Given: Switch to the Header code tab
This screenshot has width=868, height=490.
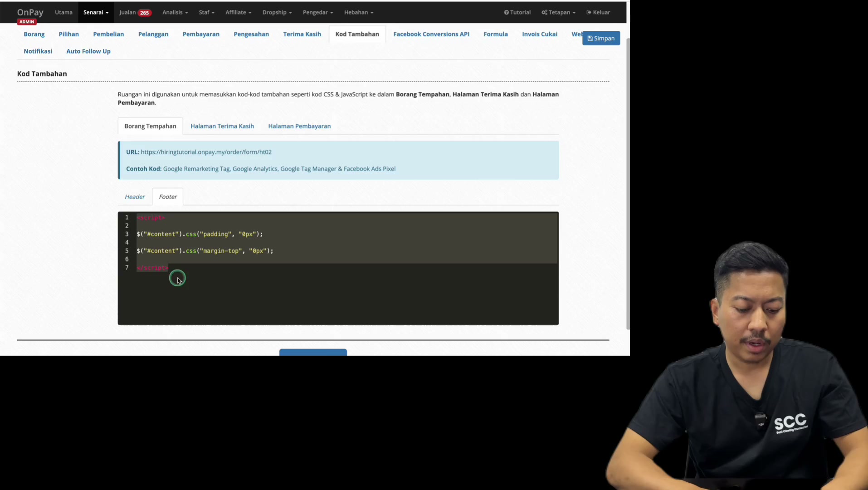Looking at the screenshot, I should 135,197.
